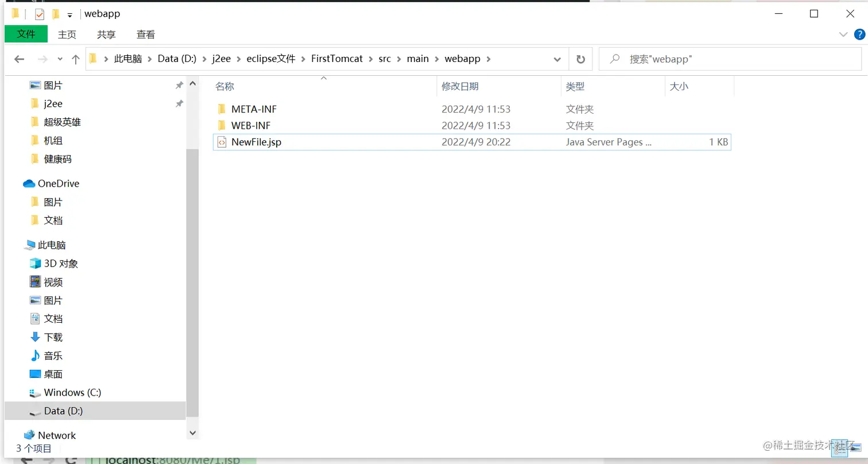The width and height of the screenshot is (868, 464).
Task: Select the META-INF folder
Action: pos(254,109)
